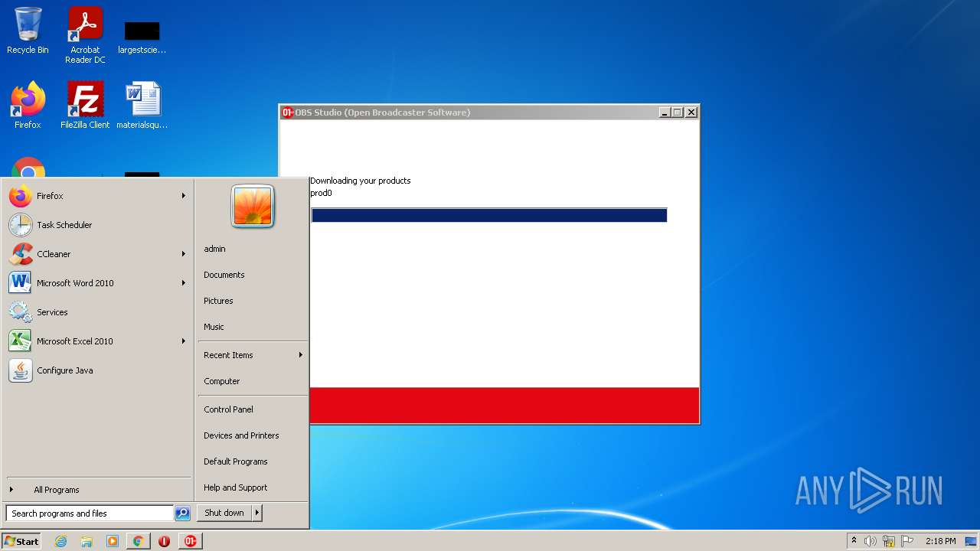Click the 'Downloading your products' text
The height and width of the screenshot is (551, 980).
click(361, 181)
